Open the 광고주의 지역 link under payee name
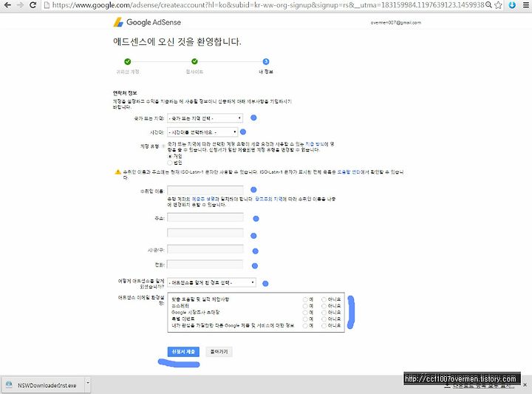The width and height of the screenshot is (532, 394). pos(269,199)
